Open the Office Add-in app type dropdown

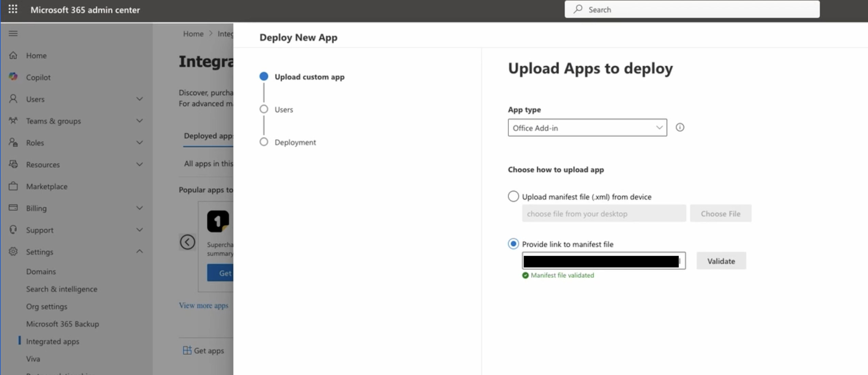pyautogui.click(x=587, y=128)
